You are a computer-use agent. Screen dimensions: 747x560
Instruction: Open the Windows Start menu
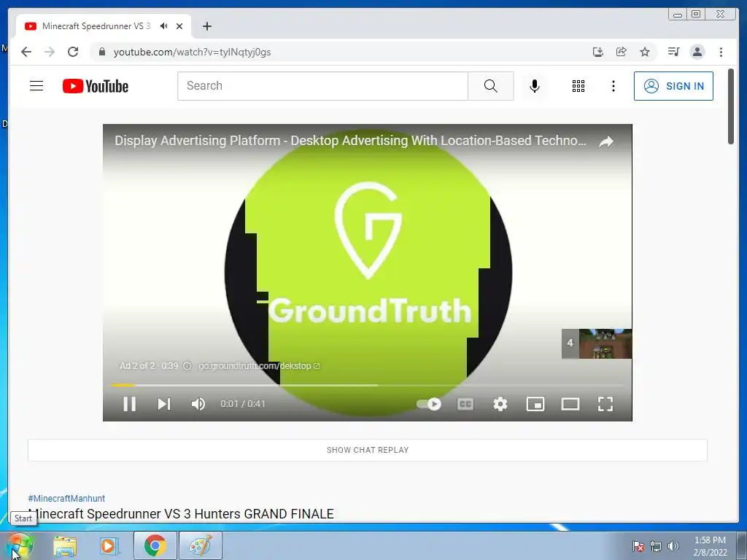pos(18,545)
